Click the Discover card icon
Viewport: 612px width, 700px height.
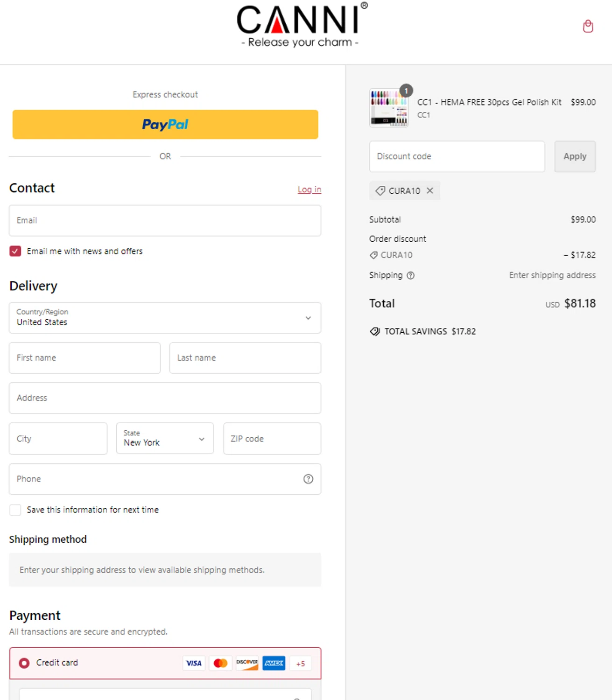[247, 663]
